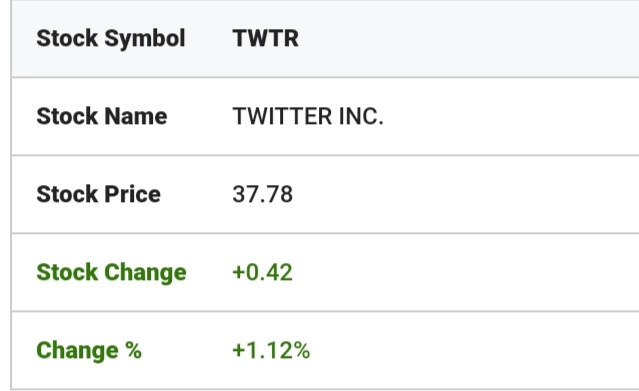Click empty space right of 37.78
The width and height of the screenshot is (639, 391).
pyautogui.click(x=466, y=194)
